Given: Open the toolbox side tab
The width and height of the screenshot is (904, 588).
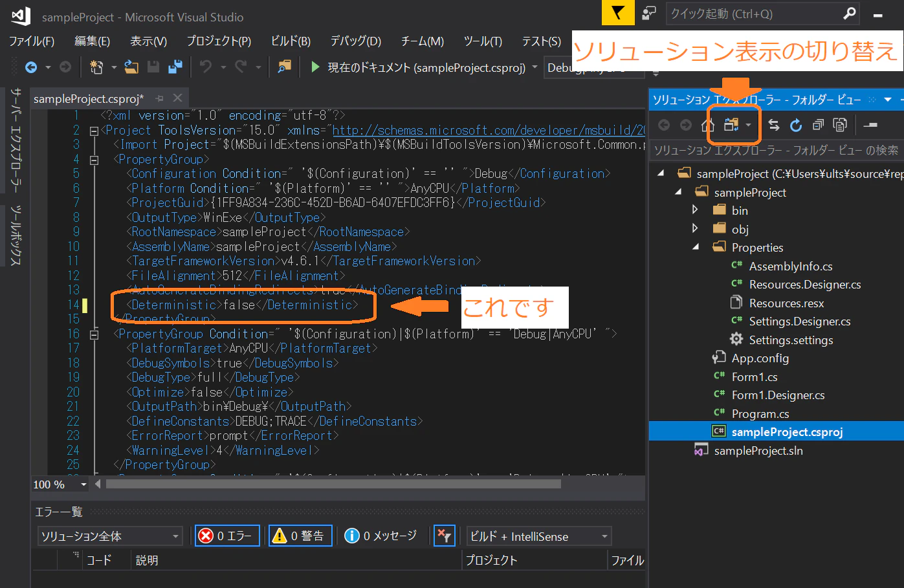Looking at the screenshot, I should [x=16, y=235].
